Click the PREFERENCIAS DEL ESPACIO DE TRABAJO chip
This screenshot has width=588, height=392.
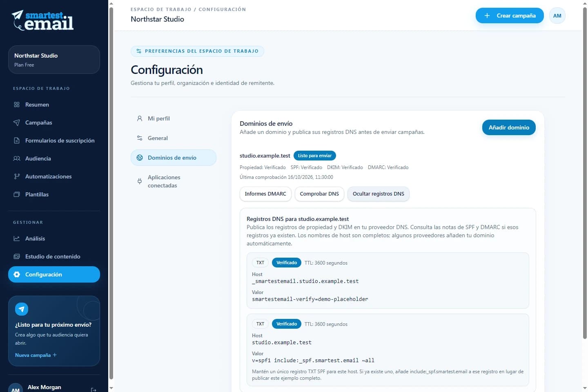point(197,51)
